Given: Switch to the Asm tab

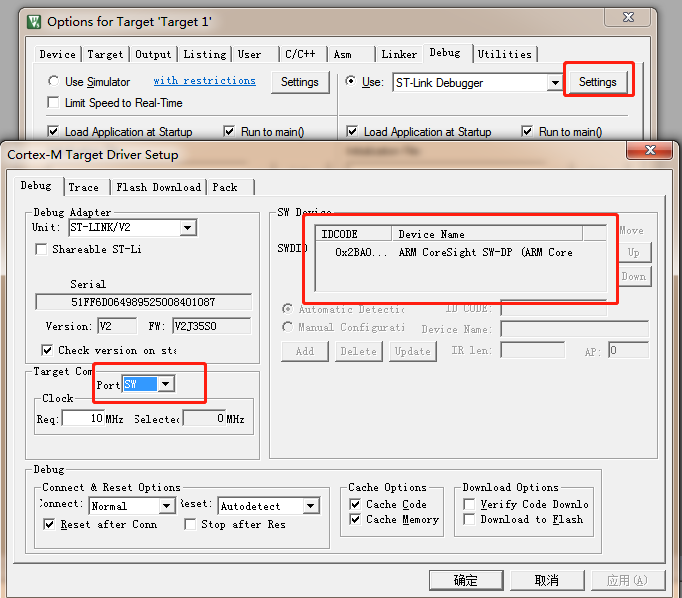Looking at the screenshot, I should 351,54.
